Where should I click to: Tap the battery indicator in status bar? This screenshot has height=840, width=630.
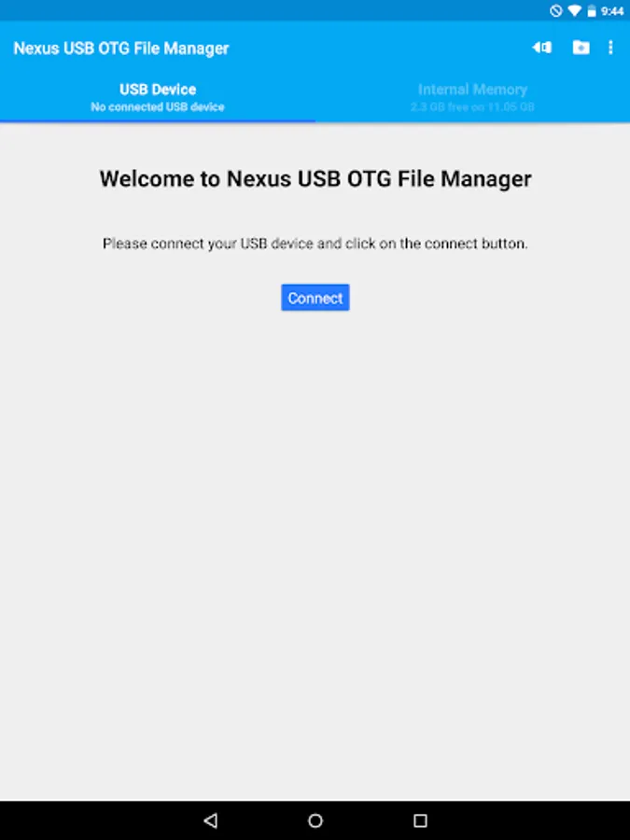point(592,10)
